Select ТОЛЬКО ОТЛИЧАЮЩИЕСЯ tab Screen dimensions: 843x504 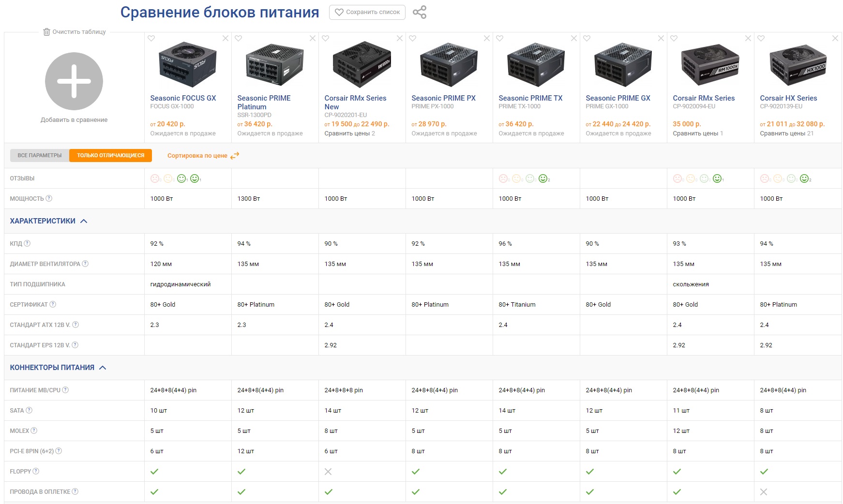[x=111, y=155]
